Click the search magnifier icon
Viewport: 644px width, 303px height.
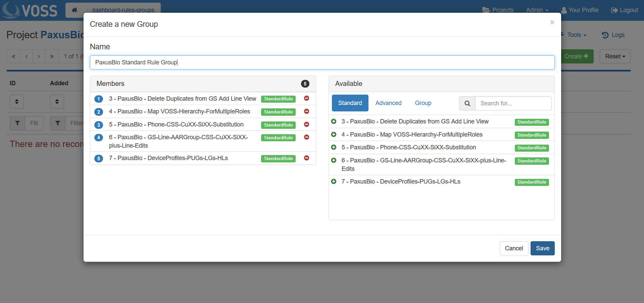[x=467, y=103]
